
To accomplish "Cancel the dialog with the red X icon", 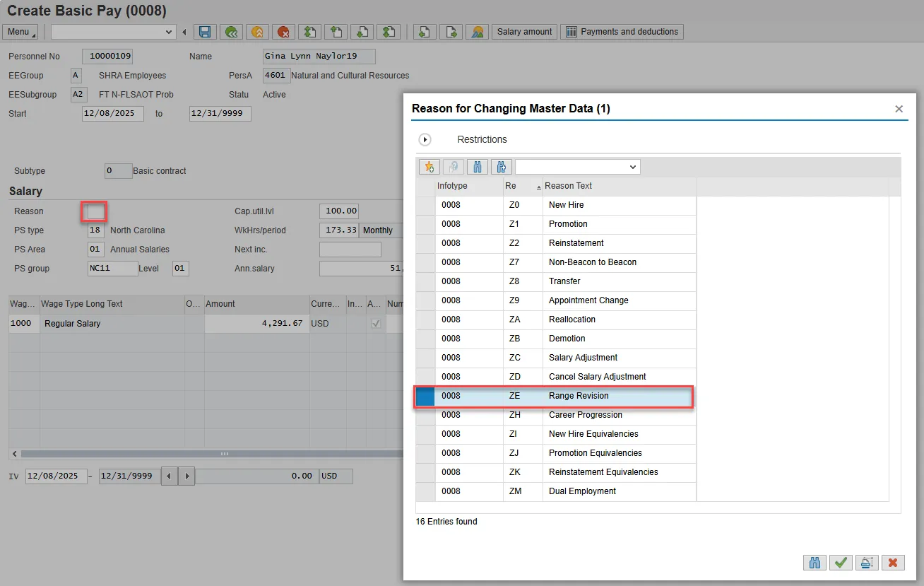I will pos(893,563).
